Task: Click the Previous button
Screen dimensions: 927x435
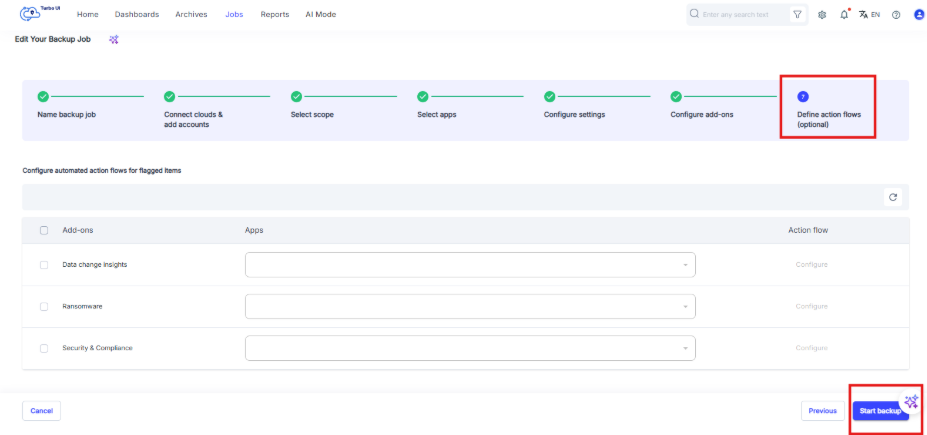Action: point(822,411)
